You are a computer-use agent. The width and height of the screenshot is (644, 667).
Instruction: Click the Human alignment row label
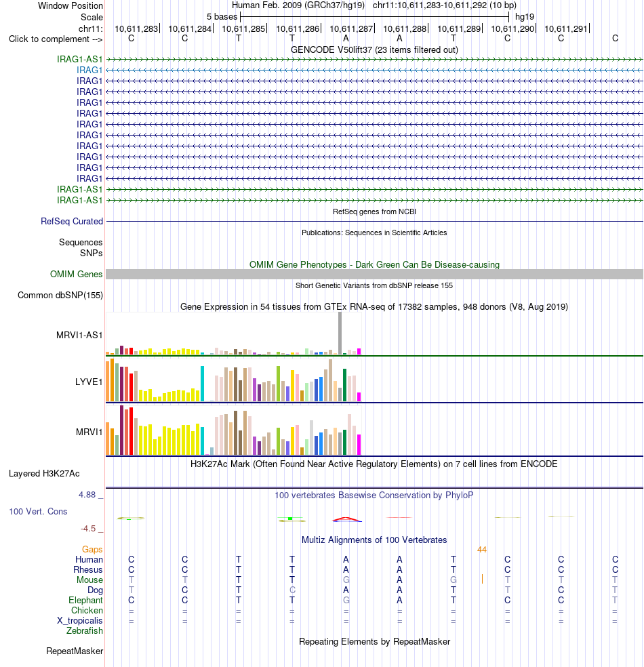[89, 560]
